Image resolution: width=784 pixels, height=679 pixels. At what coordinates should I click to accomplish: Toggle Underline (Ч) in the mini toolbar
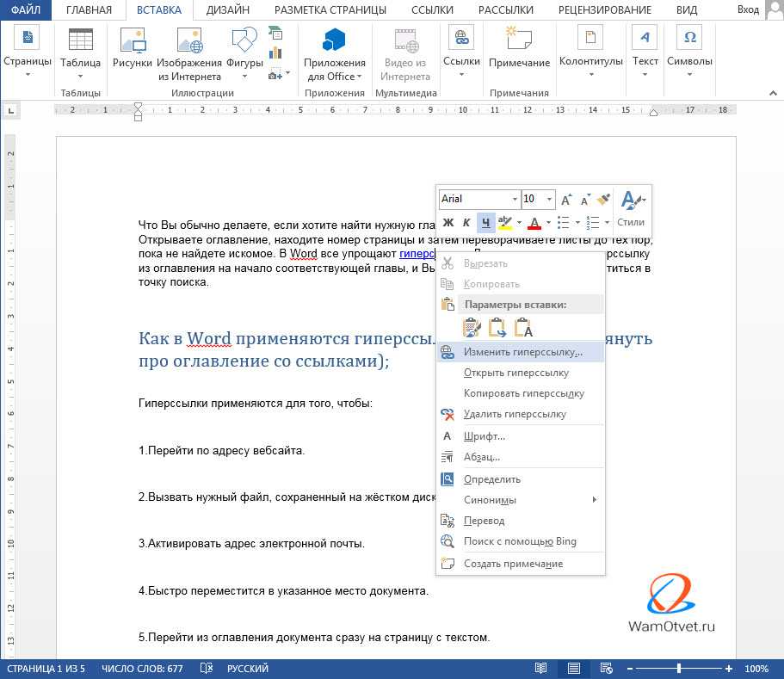coord(485,223)
